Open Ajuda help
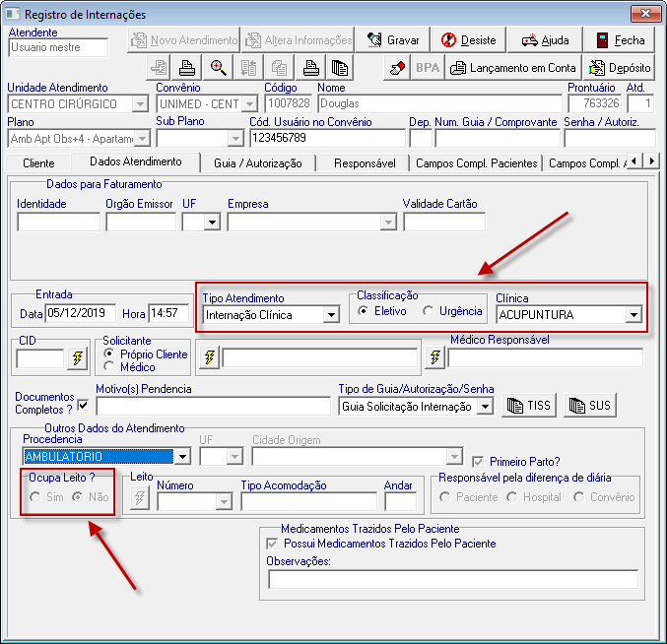The height and width of the screenshot is (644, 667). [545, 40]
